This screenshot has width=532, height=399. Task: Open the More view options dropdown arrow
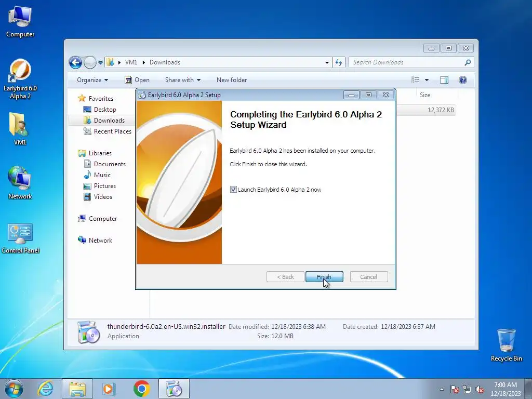pyautogui.click(x=427, y=80)
